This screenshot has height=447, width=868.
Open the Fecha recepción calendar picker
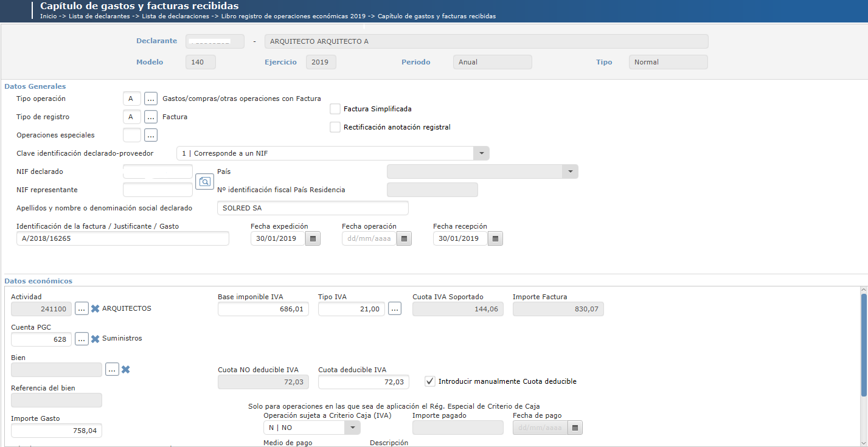point(495,238)
